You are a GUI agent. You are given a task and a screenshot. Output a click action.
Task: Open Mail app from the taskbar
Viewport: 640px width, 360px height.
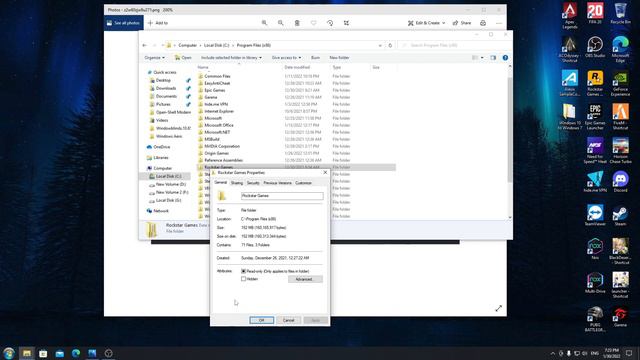coord(60,353)
